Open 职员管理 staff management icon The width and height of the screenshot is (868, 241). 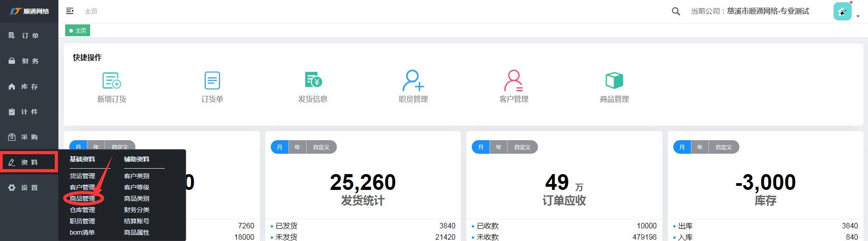(x=413, y=81)
